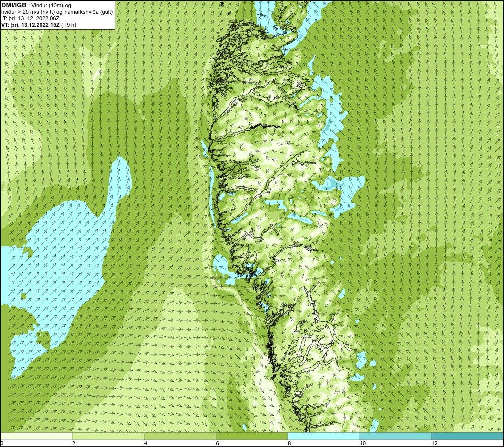Click the 'IT: þri. 13. 12. 2022 06Z' line
Screen dimensions: 504x447
[30, 18]
